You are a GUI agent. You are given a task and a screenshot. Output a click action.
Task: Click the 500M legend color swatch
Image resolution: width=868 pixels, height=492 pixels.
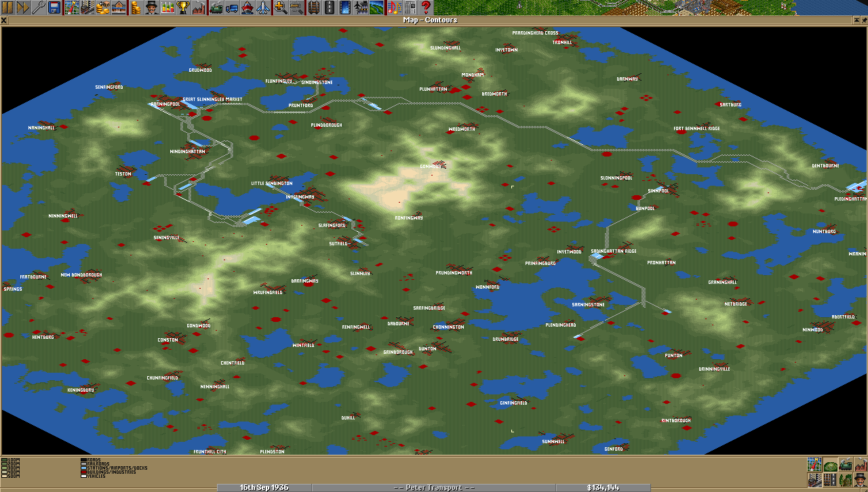pos(5,476)
